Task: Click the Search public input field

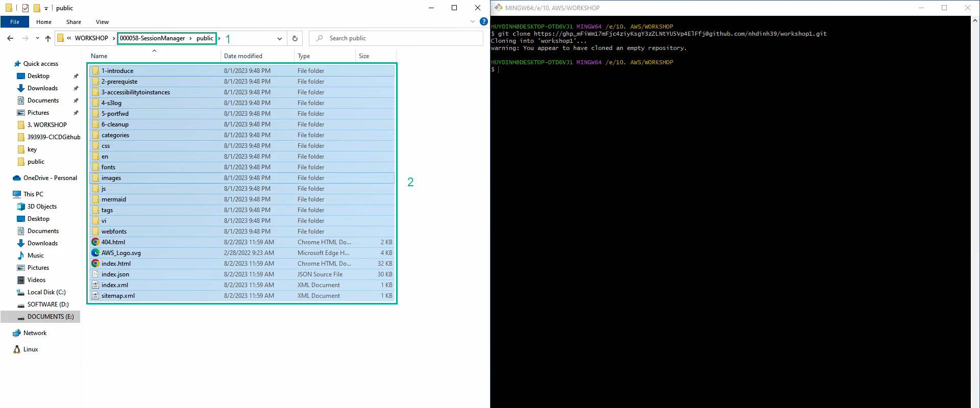Action: 396,38
